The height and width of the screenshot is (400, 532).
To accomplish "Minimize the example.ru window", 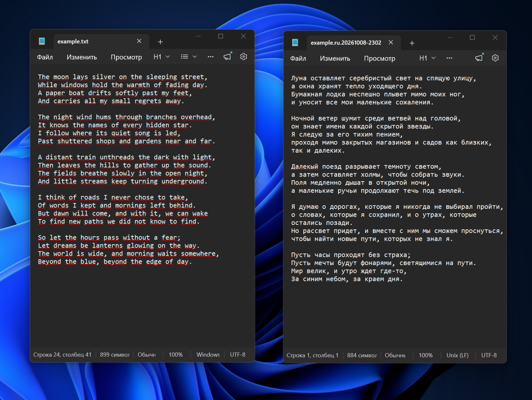I will (450, 37).
